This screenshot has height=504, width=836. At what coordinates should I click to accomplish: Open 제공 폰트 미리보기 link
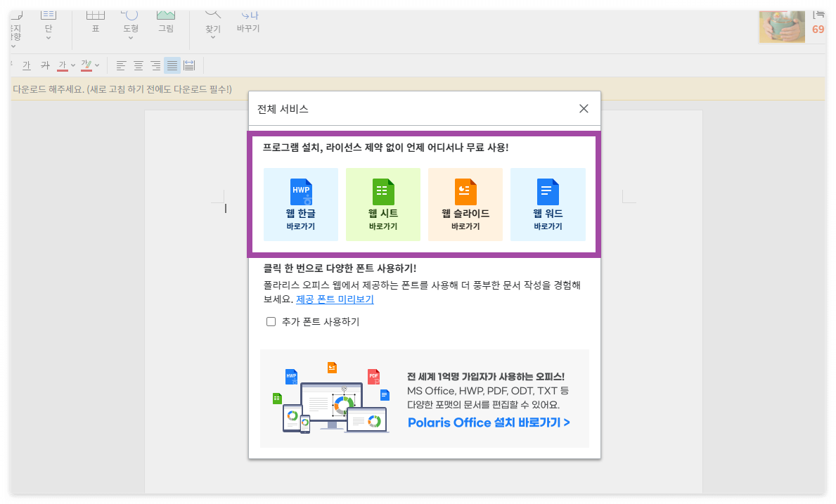tap(335, 299)
